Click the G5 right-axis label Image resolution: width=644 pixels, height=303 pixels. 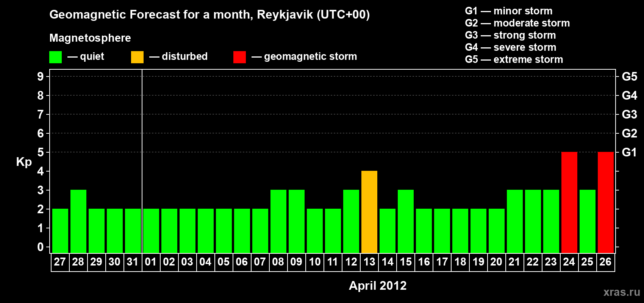pos(630,77)
